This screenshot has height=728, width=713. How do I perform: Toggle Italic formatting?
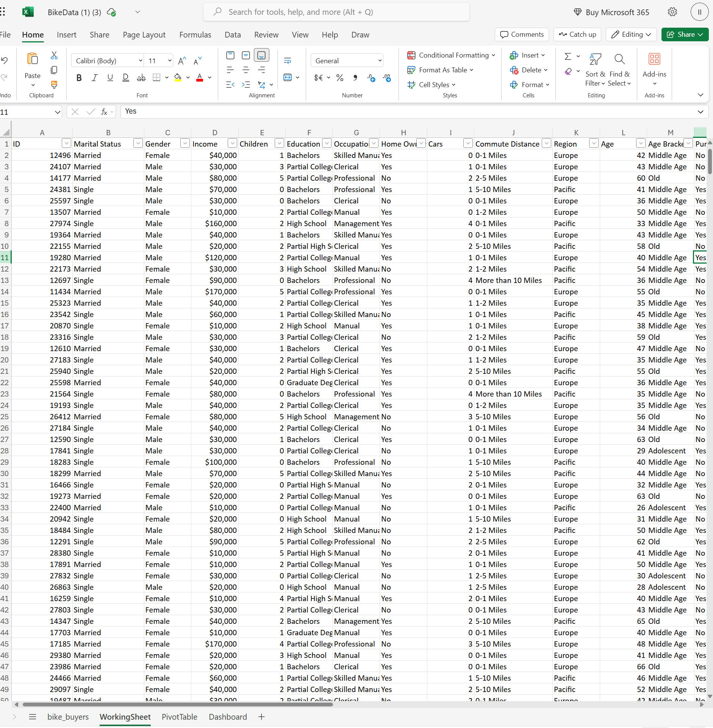tap(94, 78)
